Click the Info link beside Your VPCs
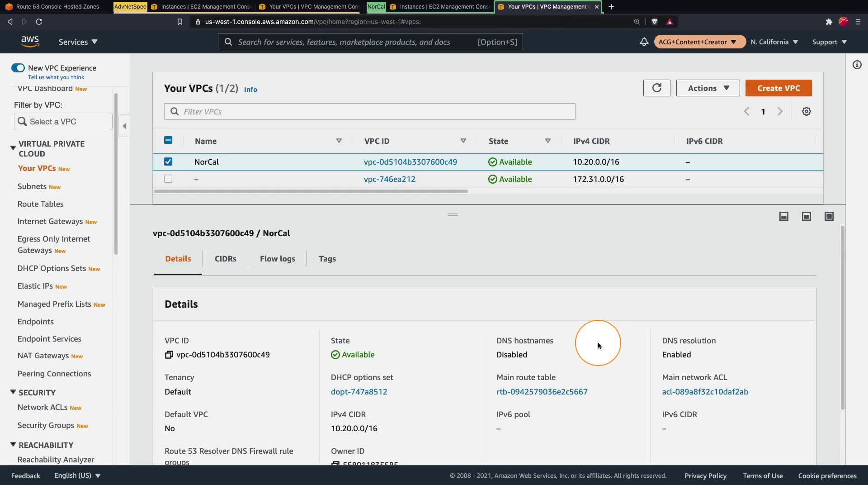868x485 pixels. [250, 90]
